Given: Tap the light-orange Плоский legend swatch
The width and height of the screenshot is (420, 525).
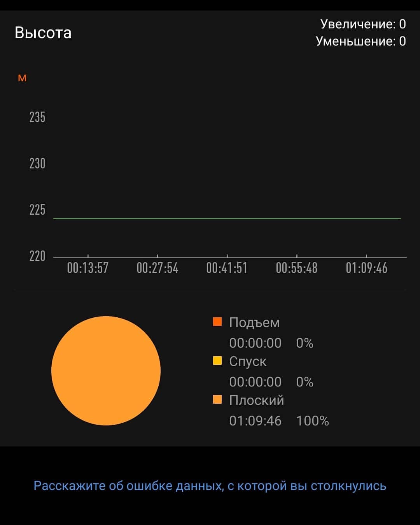Looking at the screenshot, I should tap(217, 399).
